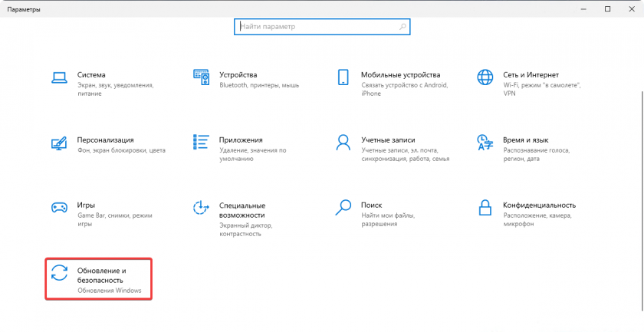Open Время и язык icon
This screenshot has height=332, width=644.
point(485,143)
